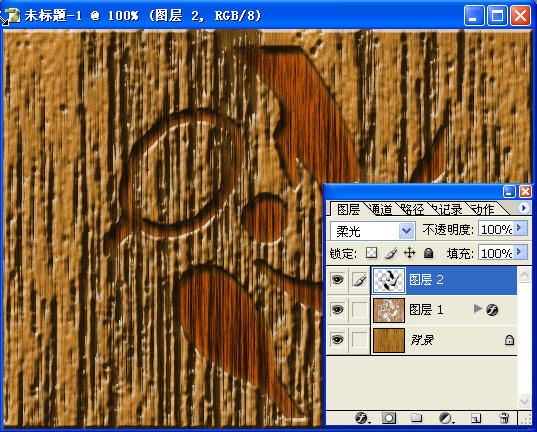Toggle visibility of the 背景 layer
537x432 pixels.
point(337,340)
